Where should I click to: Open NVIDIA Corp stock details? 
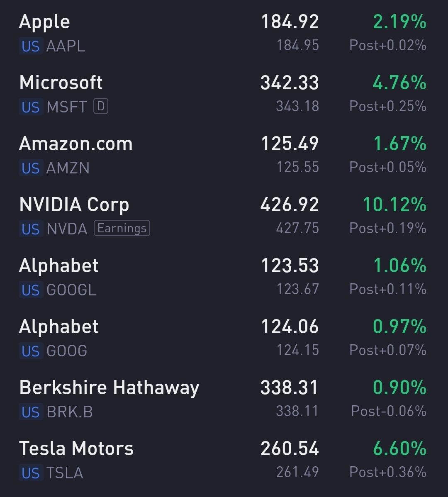point(74,205)
